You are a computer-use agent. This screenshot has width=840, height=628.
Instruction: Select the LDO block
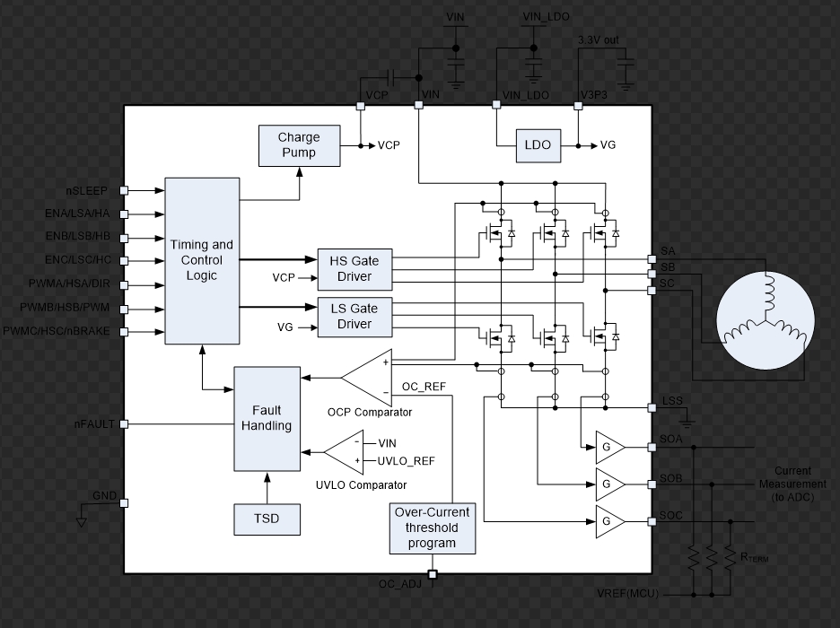pos(538,145)
